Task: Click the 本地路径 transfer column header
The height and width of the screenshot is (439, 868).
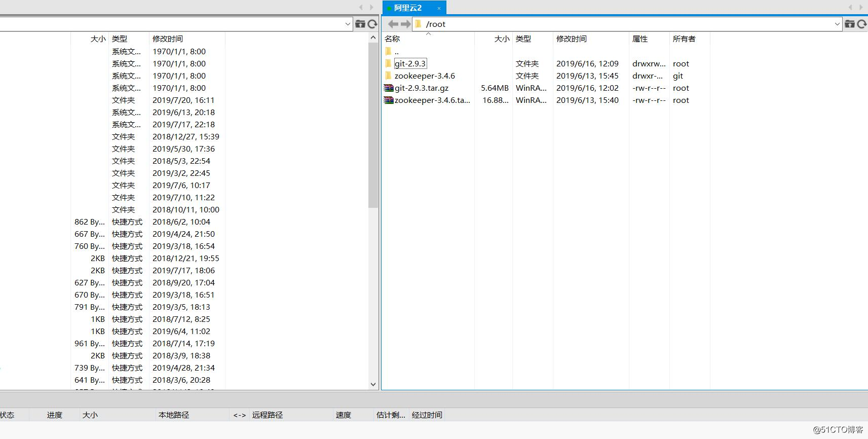Action: 174,415
